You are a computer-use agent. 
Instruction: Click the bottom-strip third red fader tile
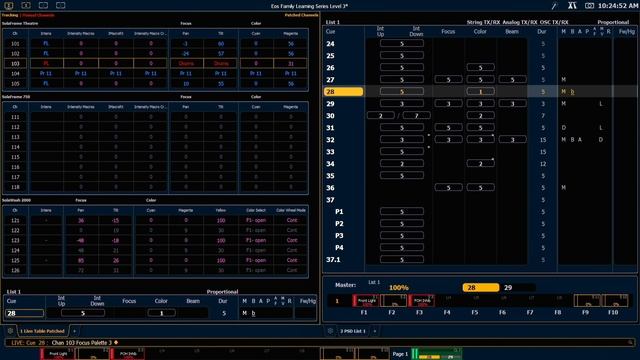[x=128, y=354]
